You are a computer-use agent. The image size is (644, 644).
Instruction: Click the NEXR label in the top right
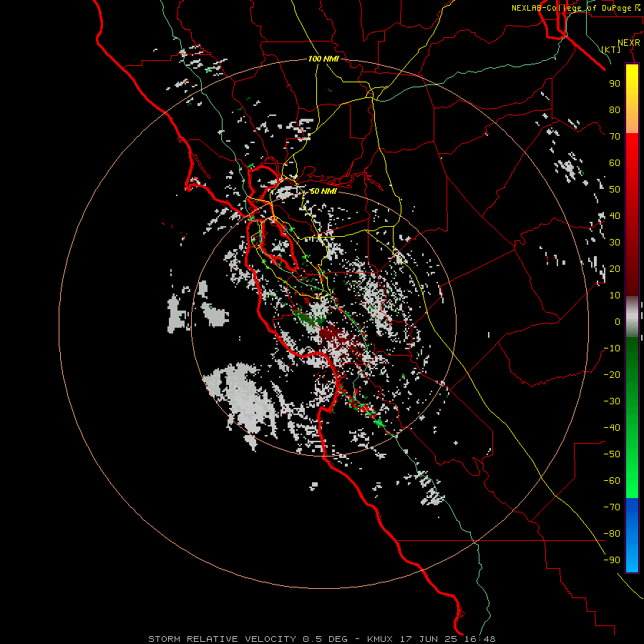pos(629,43)
